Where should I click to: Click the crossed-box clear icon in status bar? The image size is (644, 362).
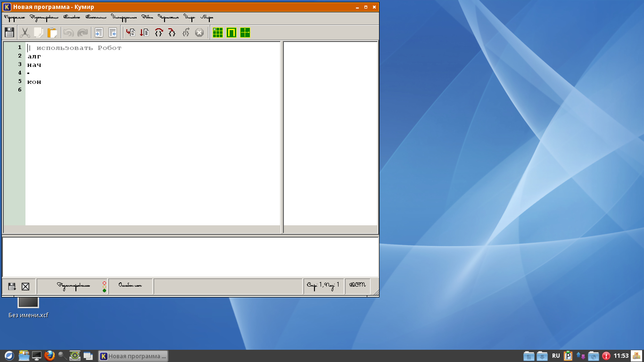pyautogui.click(x=25, y=287)
